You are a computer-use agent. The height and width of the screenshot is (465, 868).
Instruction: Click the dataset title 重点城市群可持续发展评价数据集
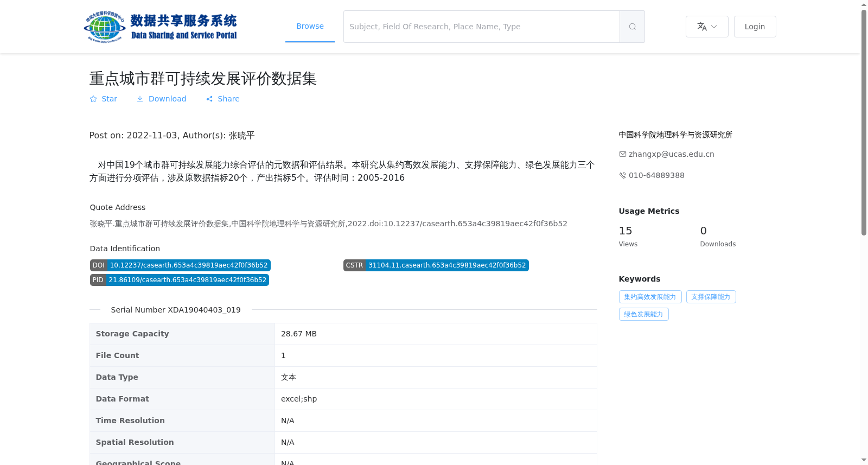pyautogui.click(x=203, y=79)
